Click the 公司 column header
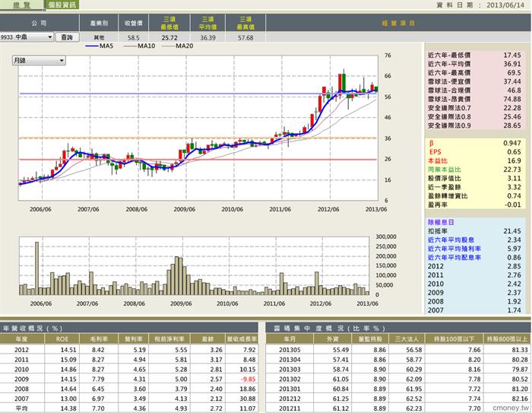 (40, 23)
